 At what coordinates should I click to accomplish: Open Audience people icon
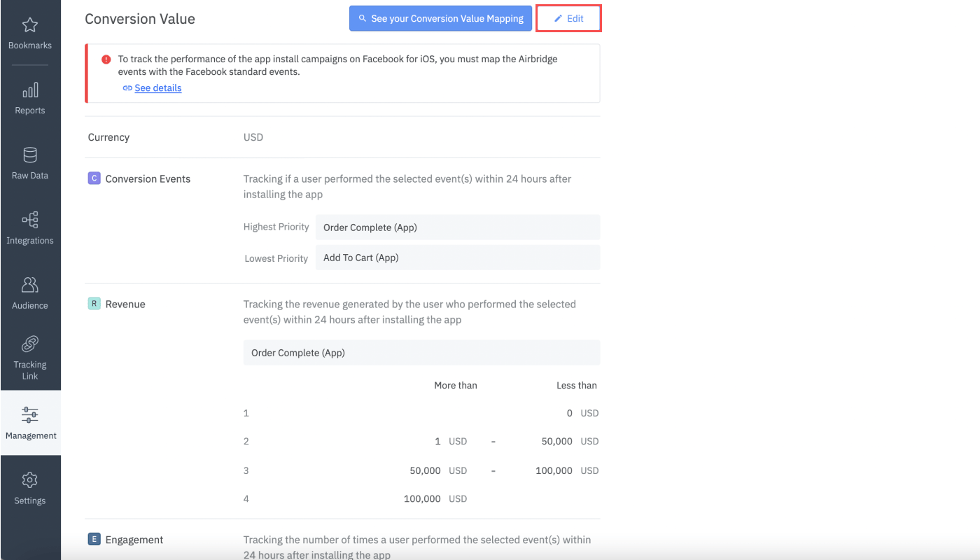coord(29,285)
